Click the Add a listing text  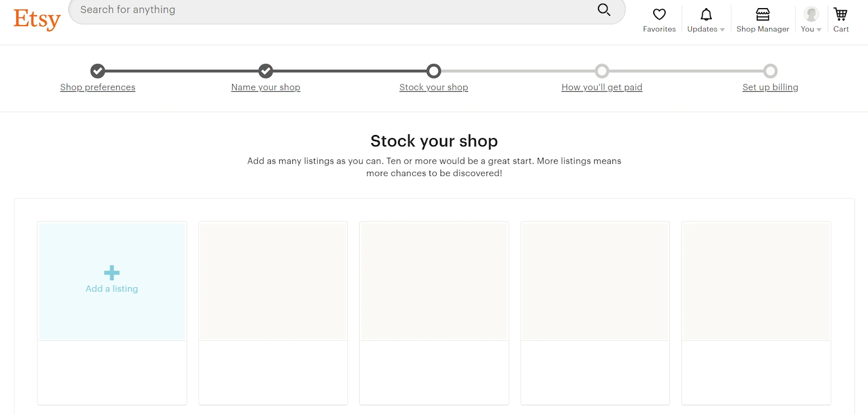[x=112, y=289]
